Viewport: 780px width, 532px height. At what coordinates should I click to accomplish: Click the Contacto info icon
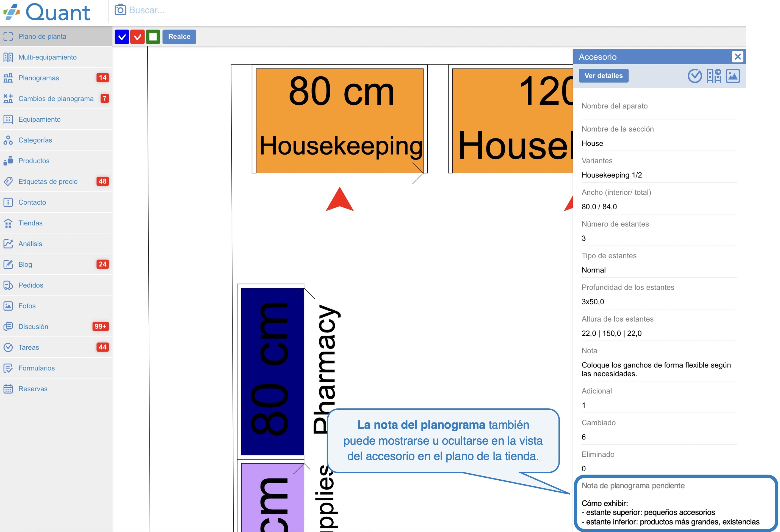pyautogui.click(x=8, y=202)
